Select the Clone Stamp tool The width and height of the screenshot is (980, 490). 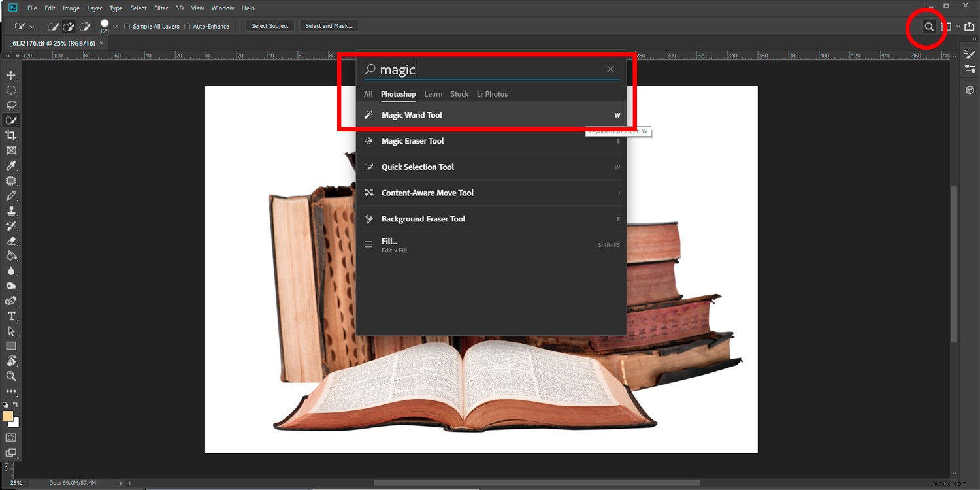point(11,210)
